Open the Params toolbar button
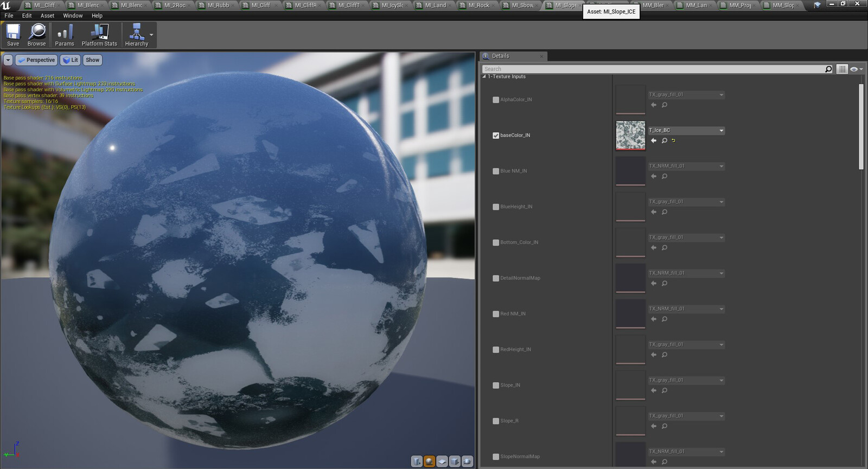 (65, 35)
